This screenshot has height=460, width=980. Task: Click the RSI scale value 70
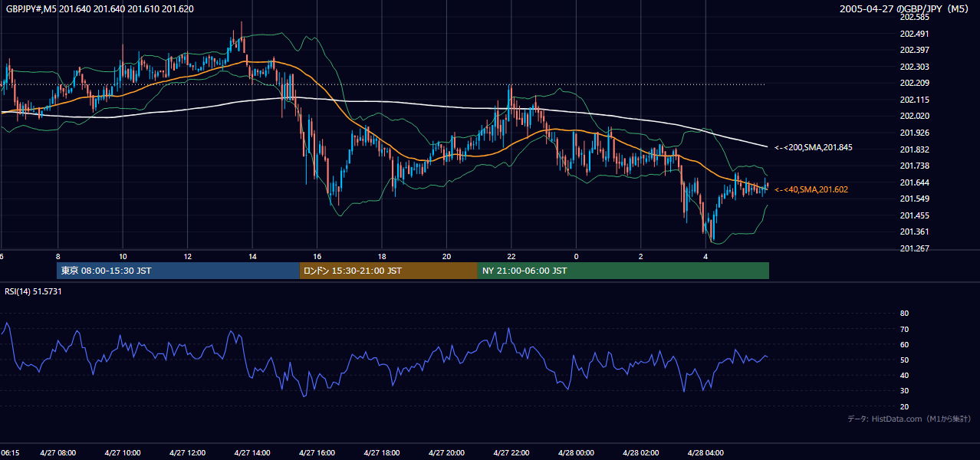pos(904,329)
